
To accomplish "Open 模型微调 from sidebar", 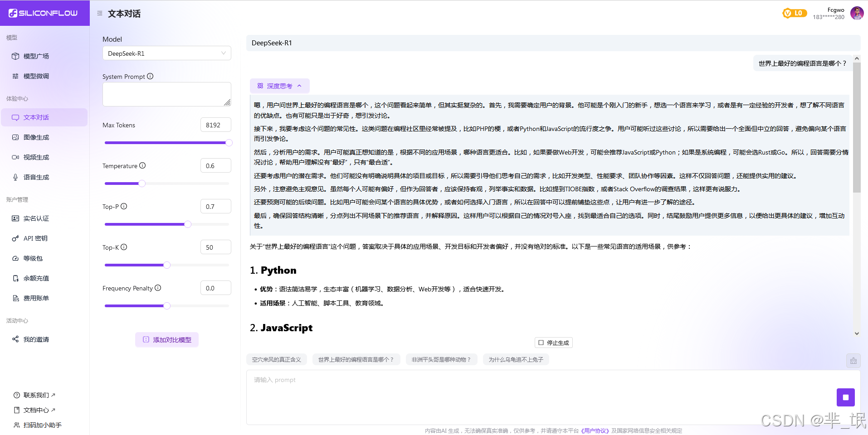I will (44, 76).
